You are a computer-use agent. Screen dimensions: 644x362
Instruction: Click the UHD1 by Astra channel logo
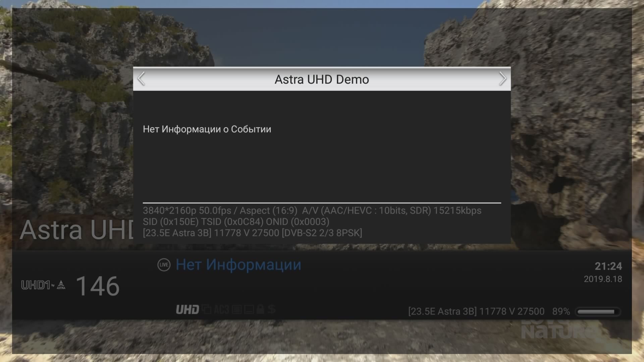pos(43,285)
